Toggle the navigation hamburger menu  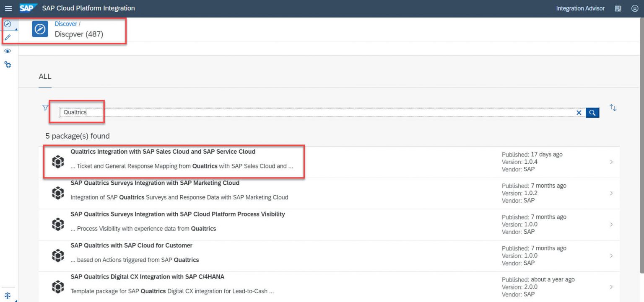pos(8,8)
